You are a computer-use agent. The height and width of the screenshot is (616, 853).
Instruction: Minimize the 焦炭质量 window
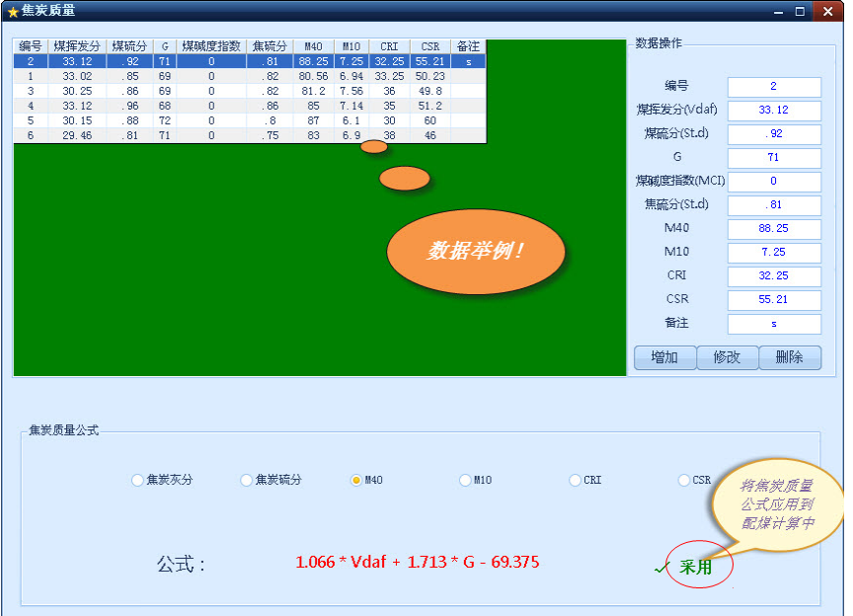[x=779, y=12]
